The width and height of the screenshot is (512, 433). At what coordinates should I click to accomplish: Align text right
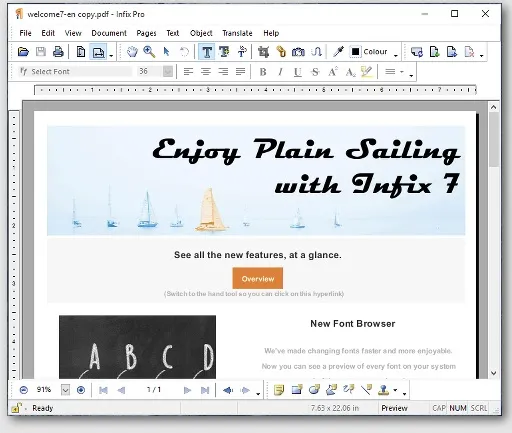[223, 71]
